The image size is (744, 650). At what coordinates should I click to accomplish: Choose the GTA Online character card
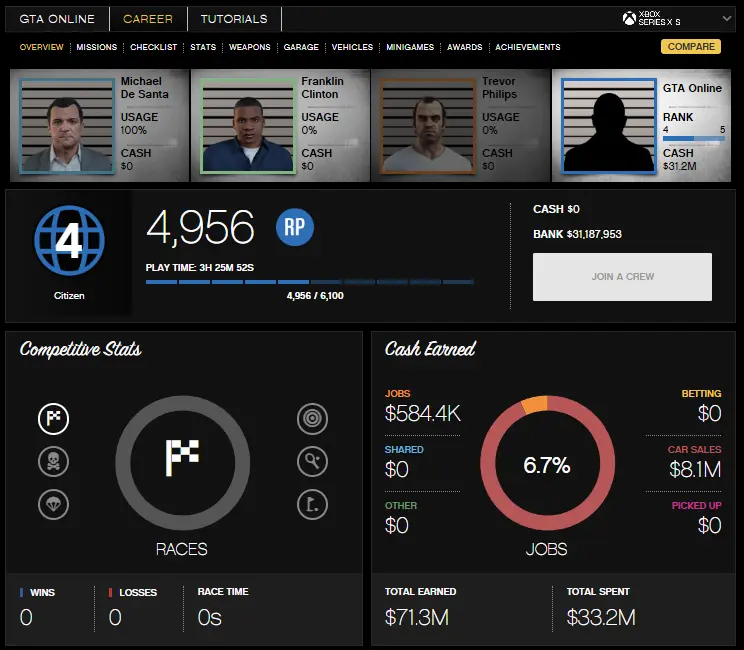(644, 126)
